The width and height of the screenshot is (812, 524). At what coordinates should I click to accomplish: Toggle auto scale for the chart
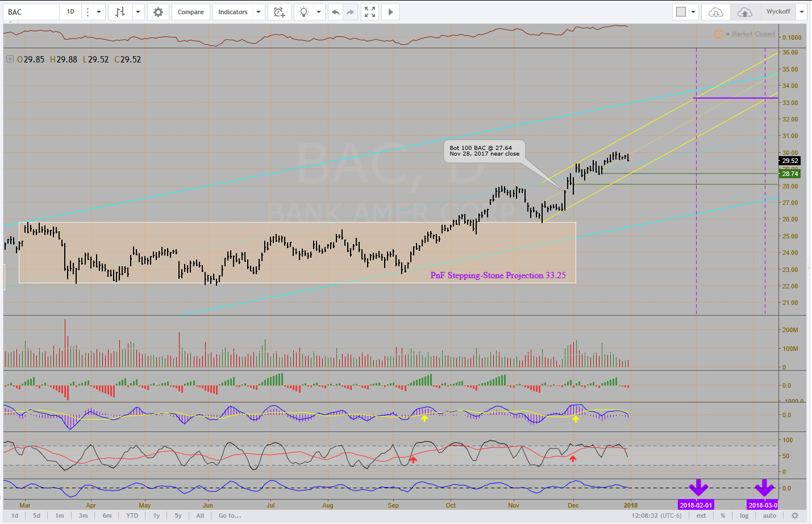(769, 515)
